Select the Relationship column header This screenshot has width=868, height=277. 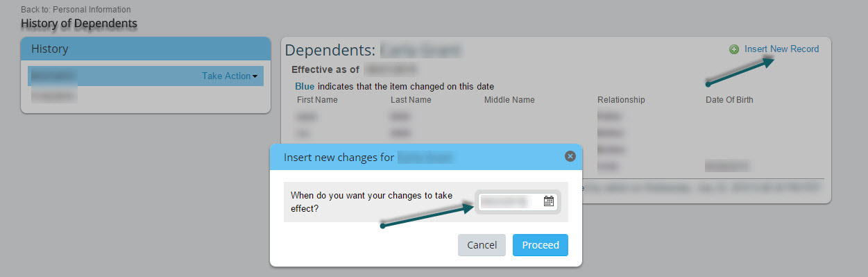click(x=621, y=100)
